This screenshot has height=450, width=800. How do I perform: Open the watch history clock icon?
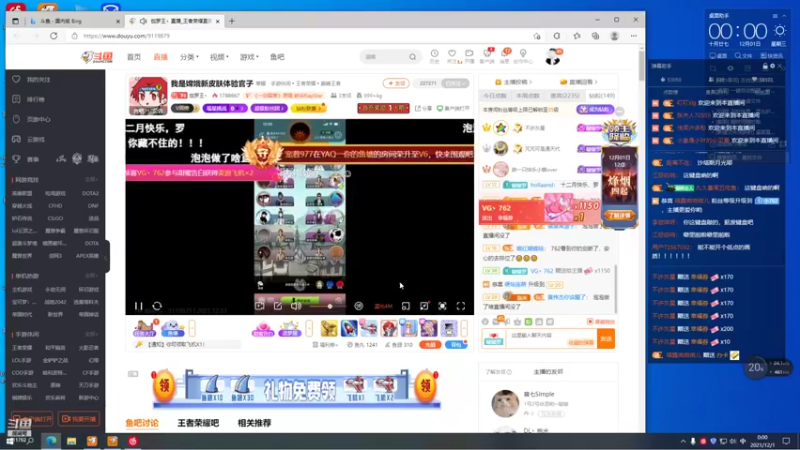(x=434, y=56)
